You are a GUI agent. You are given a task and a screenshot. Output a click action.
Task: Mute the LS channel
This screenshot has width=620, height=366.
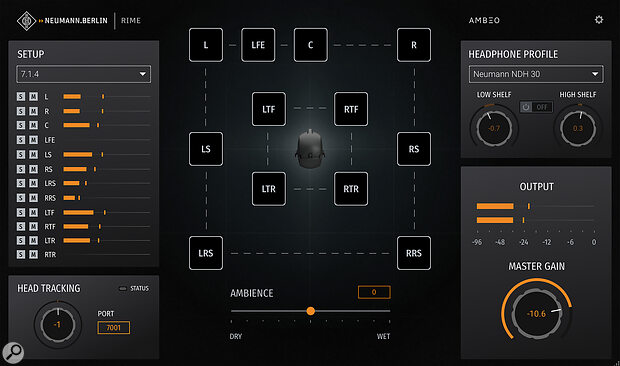pyautogui.click(x=34, y=155)
